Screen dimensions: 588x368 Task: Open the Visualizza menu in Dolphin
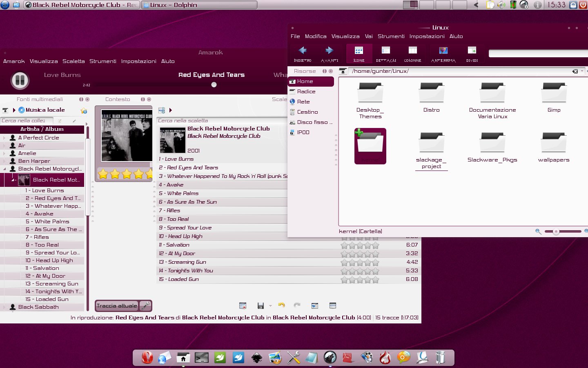345,36
